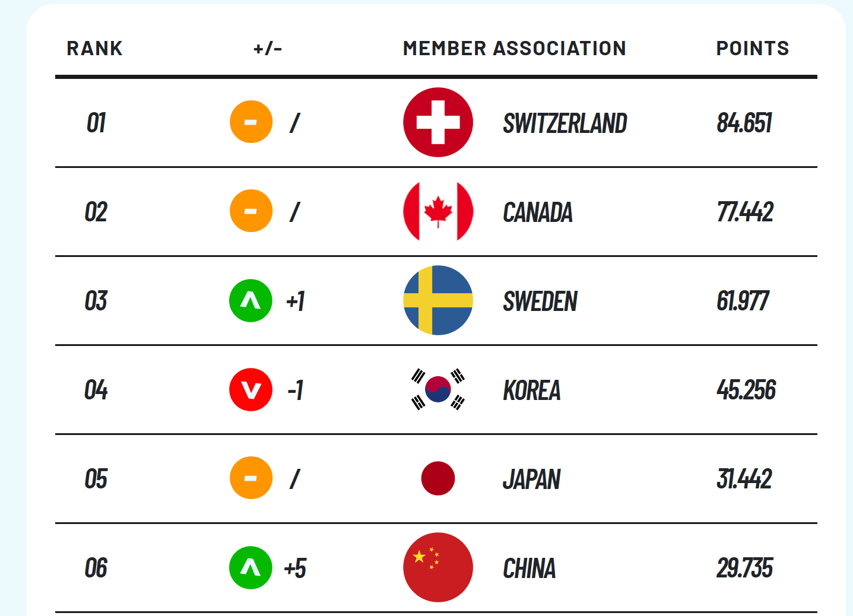
Task: Click Japan's orange no-change indicator
Action: [251, 478]
